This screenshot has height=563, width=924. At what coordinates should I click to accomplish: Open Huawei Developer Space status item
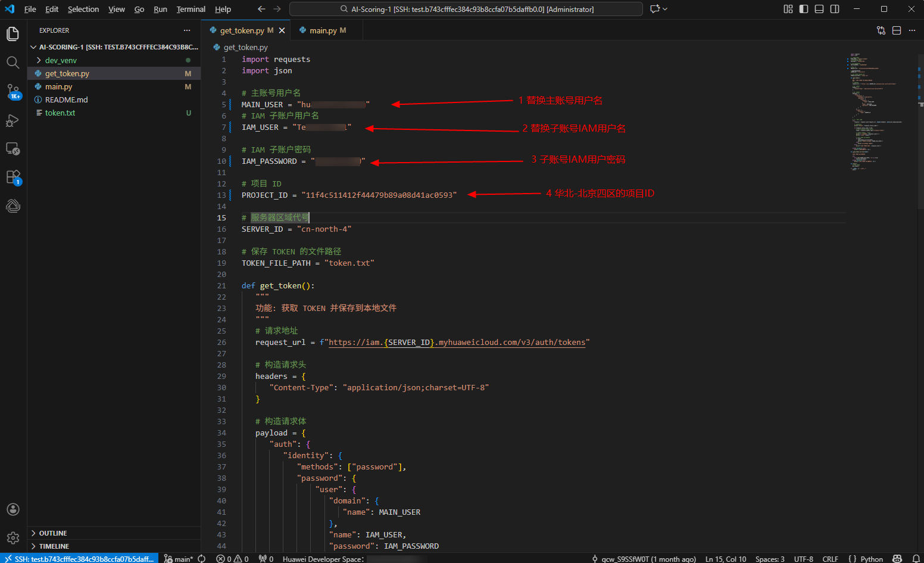point(354,559)
